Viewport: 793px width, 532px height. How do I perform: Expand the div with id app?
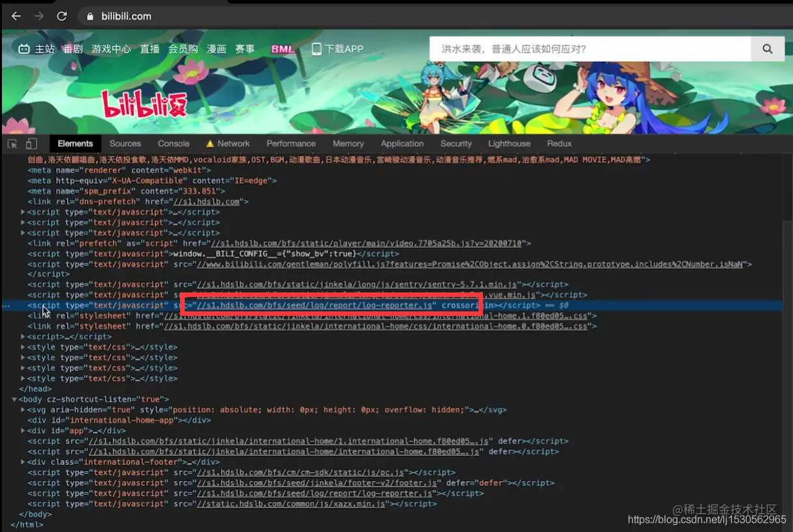point(23,430)
